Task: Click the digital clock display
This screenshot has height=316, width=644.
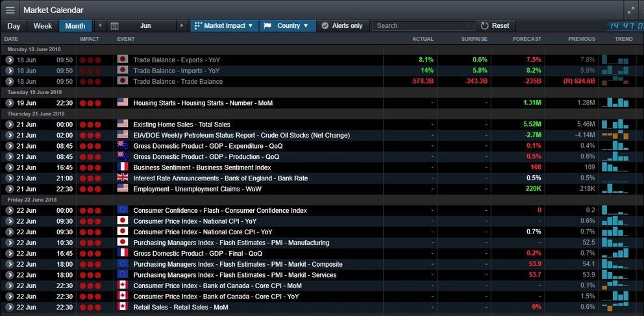Action: pyautogui.click(x=625, y=26)
